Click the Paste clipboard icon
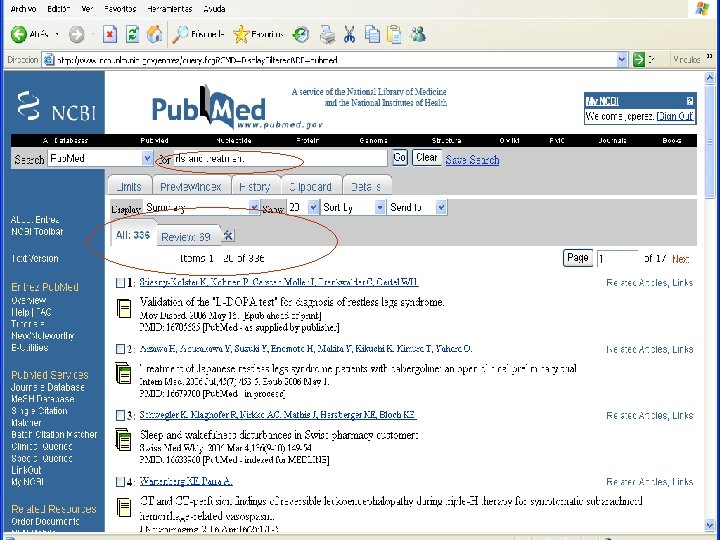The height and width of the screenshot is (540, 720). coord(394,34)
